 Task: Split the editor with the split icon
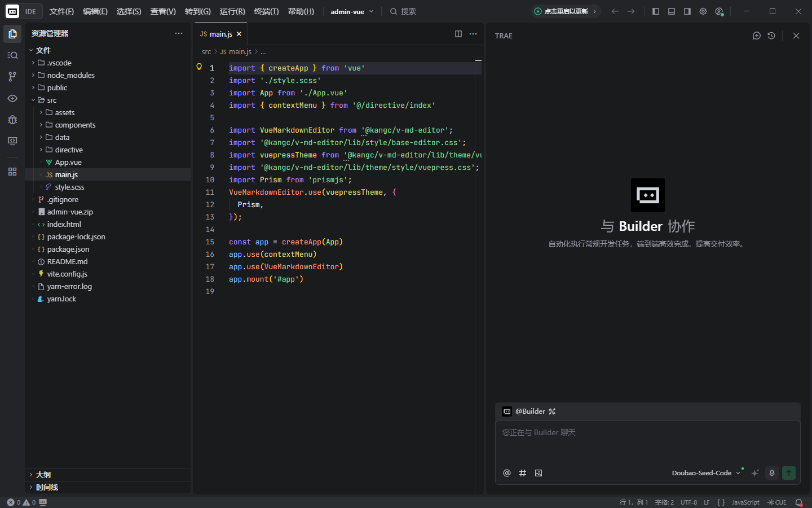point(458,34)
